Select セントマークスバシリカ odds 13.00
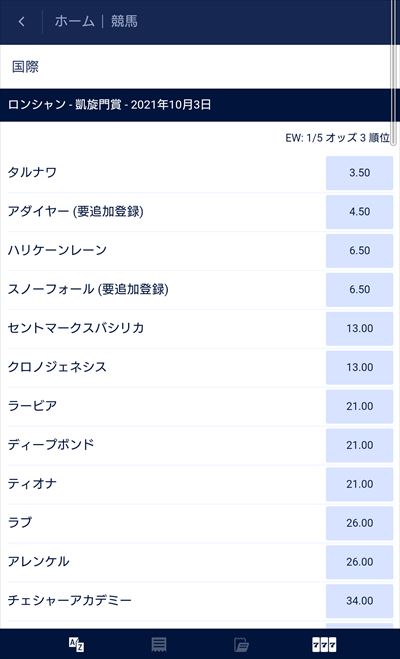The height and width of the screenshot is (659, 400). pos(359,328)
